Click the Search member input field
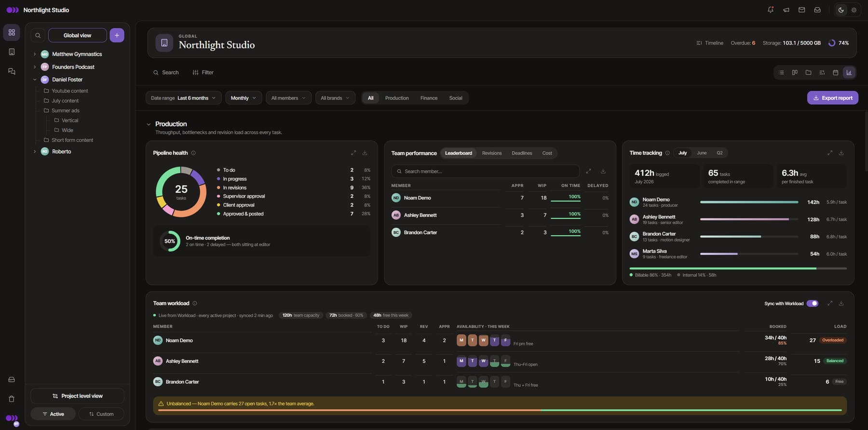The width and height of the screenshot is (868, 430). (x=486, y=171)
